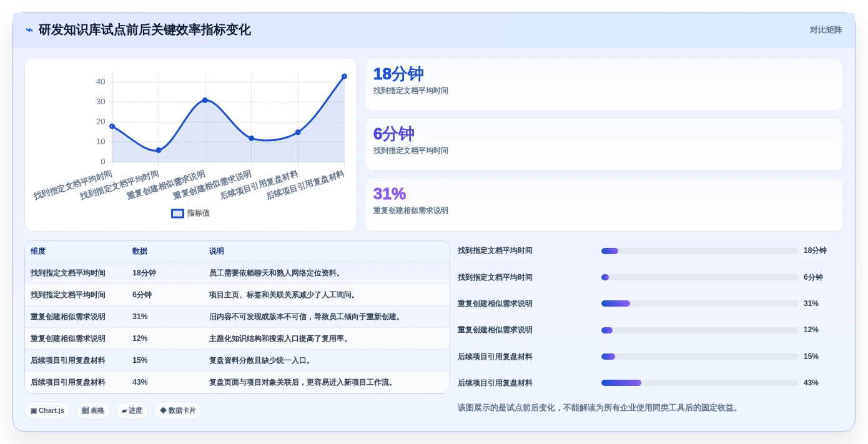Click the y-axis label 30 on the chart
The image size is (868, 444).
101,102
